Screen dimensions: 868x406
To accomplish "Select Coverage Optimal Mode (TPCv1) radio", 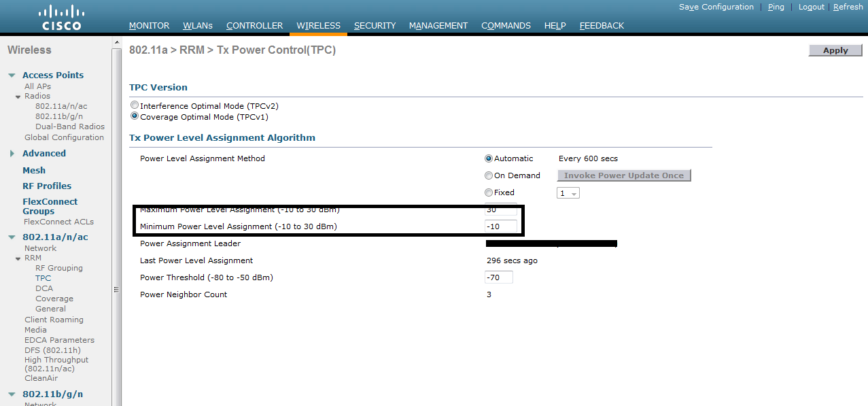I will [135, 116].
